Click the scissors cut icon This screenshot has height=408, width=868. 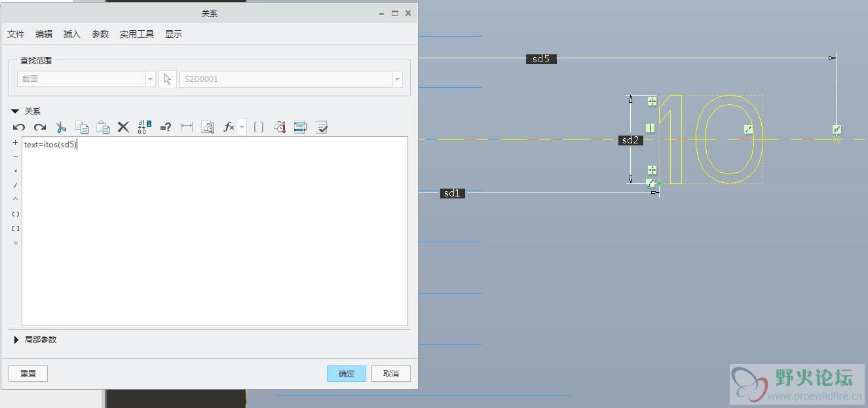click(x=61, y=127)
